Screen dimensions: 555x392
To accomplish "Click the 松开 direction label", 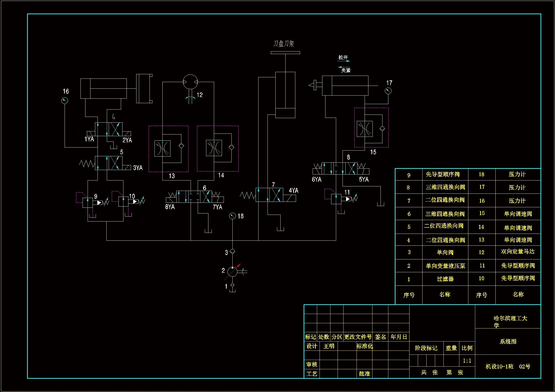I will (343, 57).
